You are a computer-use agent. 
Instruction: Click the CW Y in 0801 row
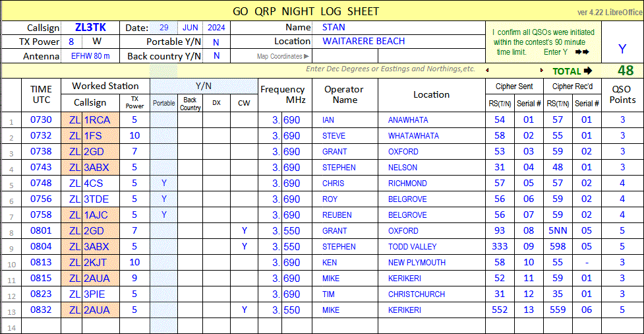[244, 231]
